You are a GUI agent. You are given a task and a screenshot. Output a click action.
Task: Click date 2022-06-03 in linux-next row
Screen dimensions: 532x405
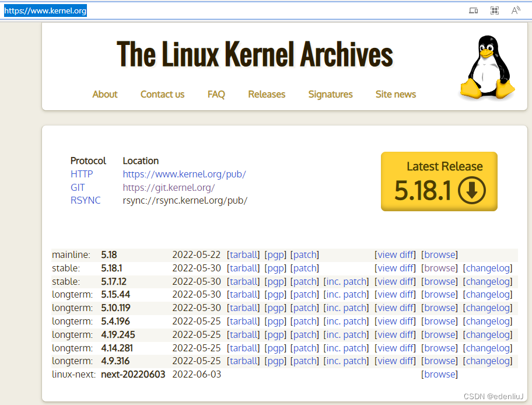(x=197, y=374)
